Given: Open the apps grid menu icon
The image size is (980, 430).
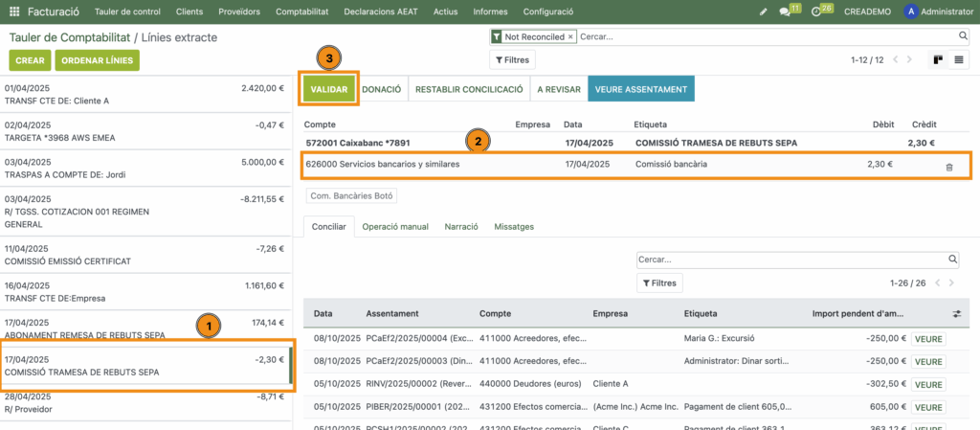Looking at the screenshot, I should point(14,11).
